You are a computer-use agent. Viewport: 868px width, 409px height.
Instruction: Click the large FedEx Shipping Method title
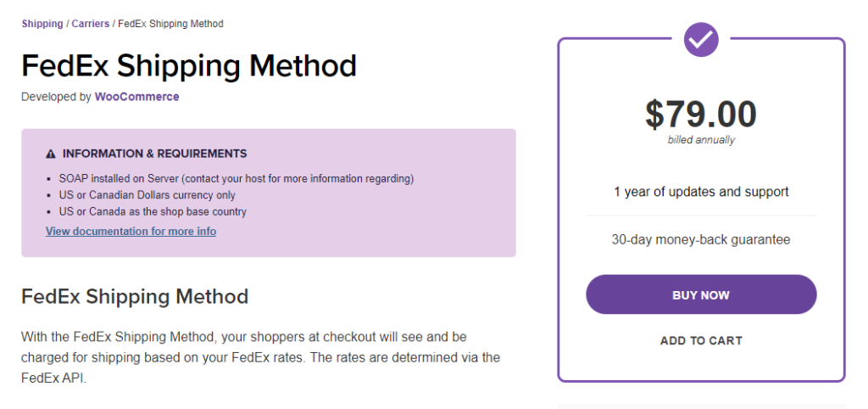pyautogui.click(x=189, y=65)
